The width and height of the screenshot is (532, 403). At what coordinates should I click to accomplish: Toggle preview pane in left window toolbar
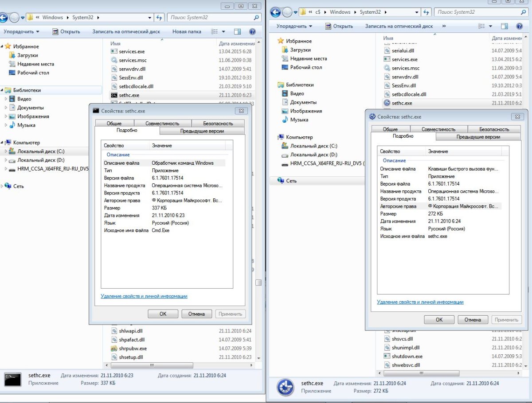click(238, 32)
